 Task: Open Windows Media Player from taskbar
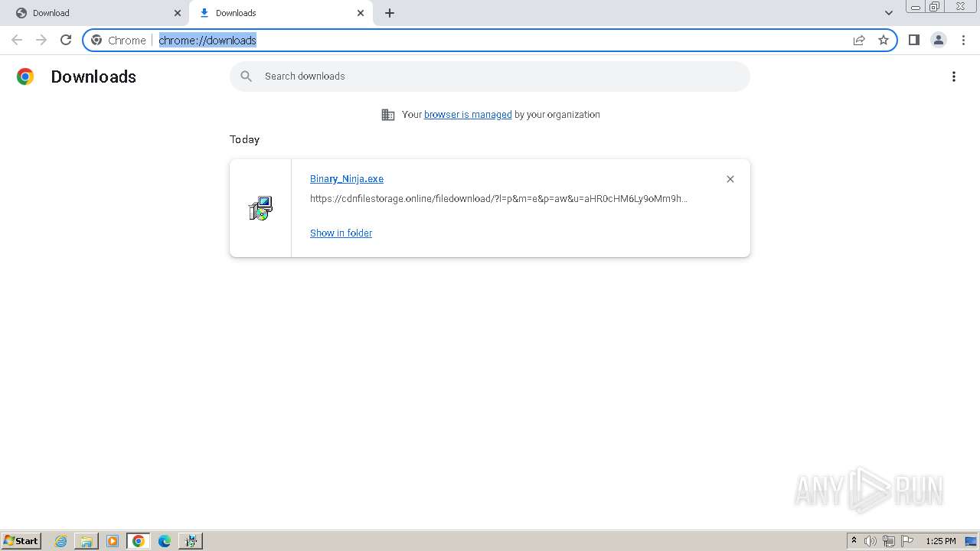(x=113, y=541)
